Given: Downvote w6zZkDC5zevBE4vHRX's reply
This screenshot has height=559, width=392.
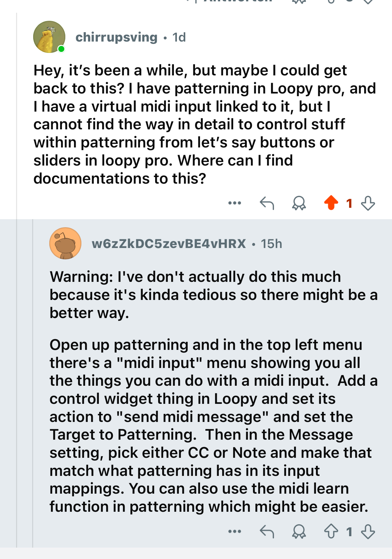Looking at the screenshot, I should tap(368, 532).
